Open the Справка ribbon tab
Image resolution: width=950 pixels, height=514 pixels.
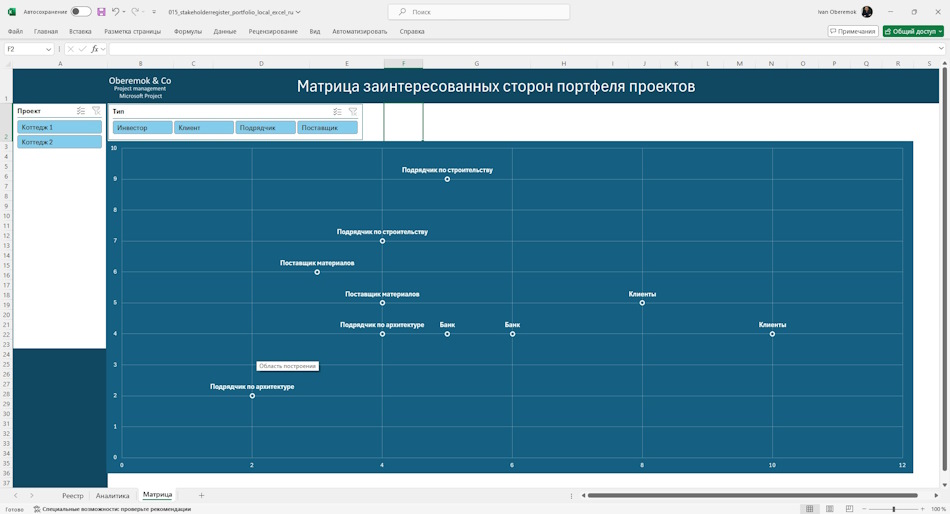coord(412,32)
